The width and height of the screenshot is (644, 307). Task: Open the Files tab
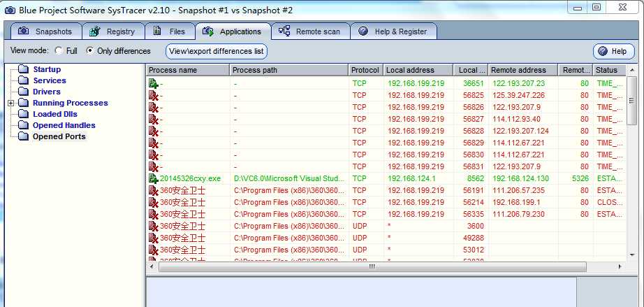[170, 31]
